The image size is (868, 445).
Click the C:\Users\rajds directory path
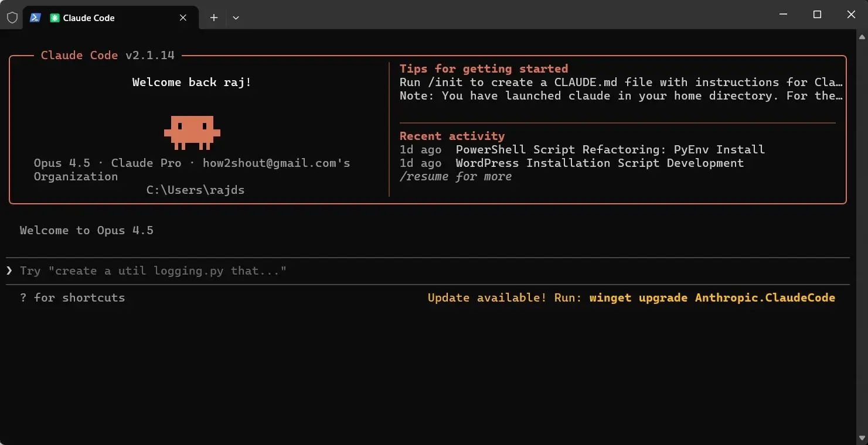click(195, 190)
